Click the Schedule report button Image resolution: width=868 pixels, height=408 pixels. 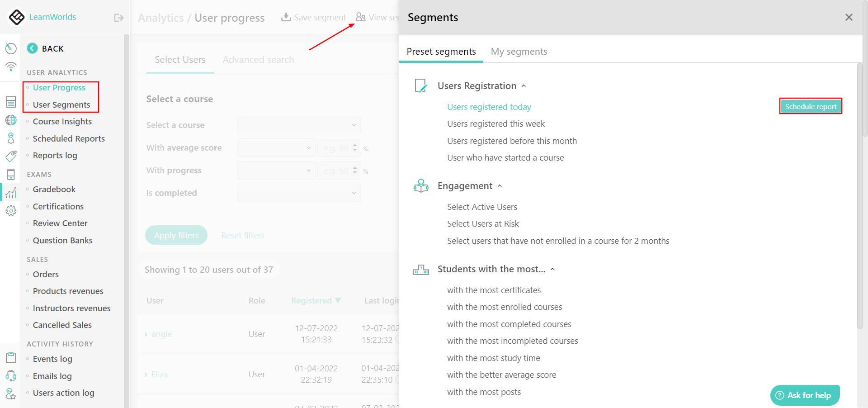pyautogui.click(x=810, y=107)
